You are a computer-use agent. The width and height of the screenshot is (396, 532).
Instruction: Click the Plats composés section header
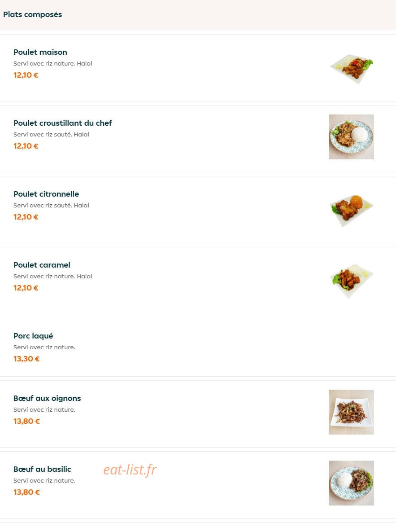click(33, 14)
